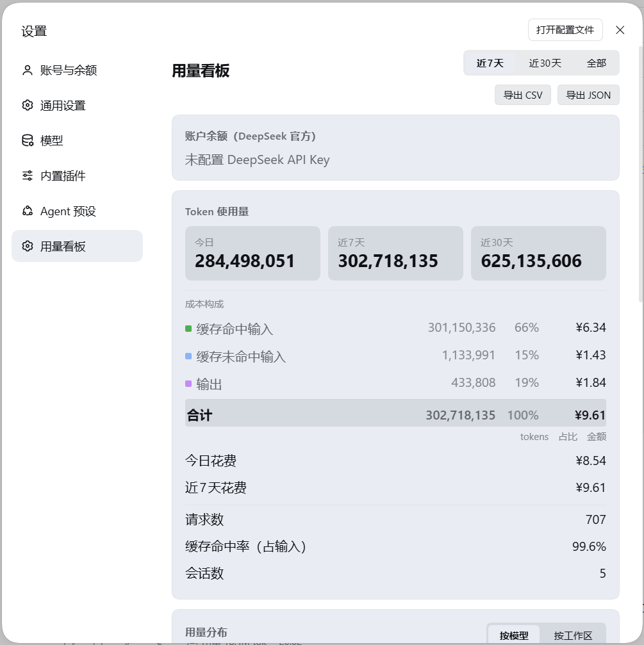Go to the 模型 settings page

tap(77, 141)
